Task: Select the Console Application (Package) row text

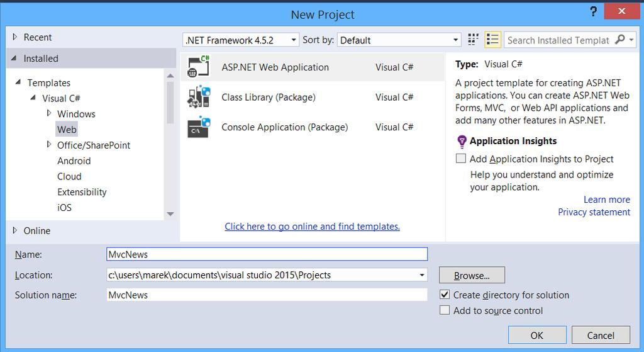Action: point(285,127)
